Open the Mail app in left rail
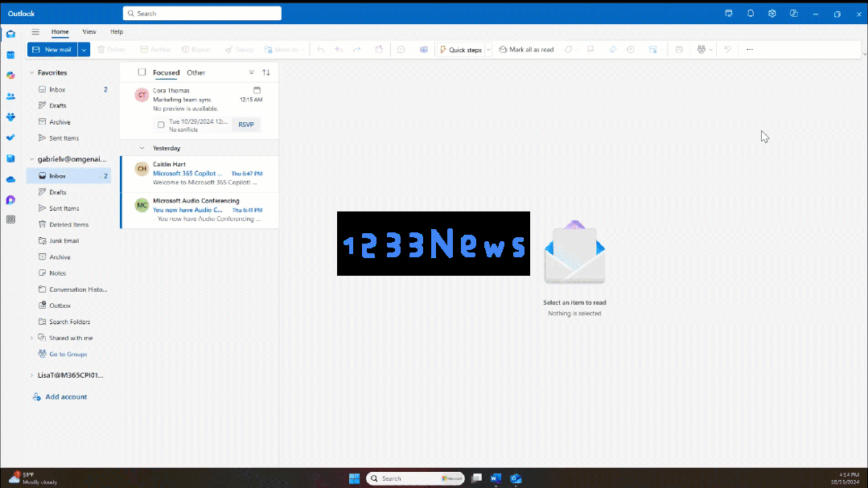 click(x=10, y=35)
